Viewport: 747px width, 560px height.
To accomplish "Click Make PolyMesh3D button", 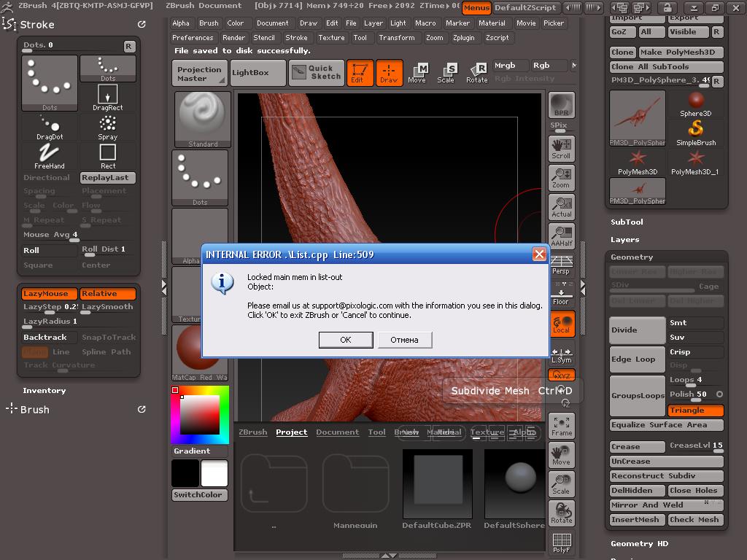I will pos(681,52).
